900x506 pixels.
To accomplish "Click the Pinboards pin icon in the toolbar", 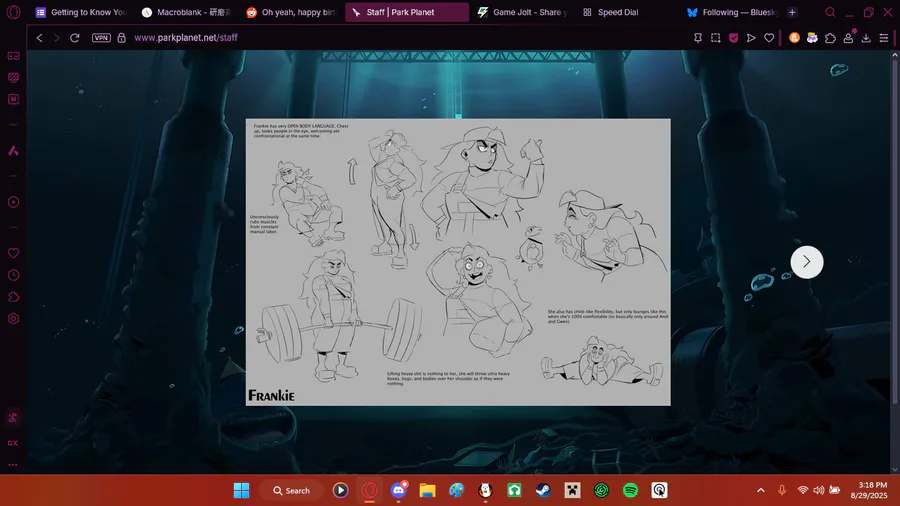I will [698, 38].
